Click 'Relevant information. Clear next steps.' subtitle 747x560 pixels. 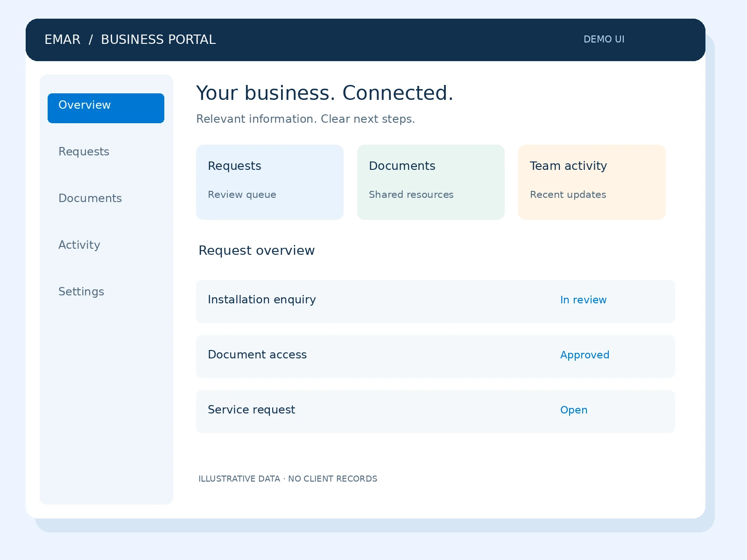tap(305, 119)
